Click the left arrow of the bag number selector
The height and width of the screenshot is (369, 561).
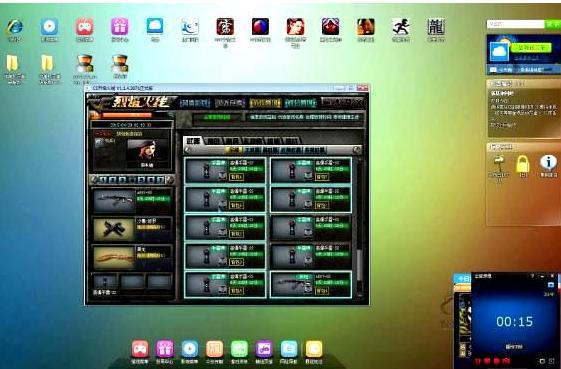pyautogui.click(x=93, y=180)
